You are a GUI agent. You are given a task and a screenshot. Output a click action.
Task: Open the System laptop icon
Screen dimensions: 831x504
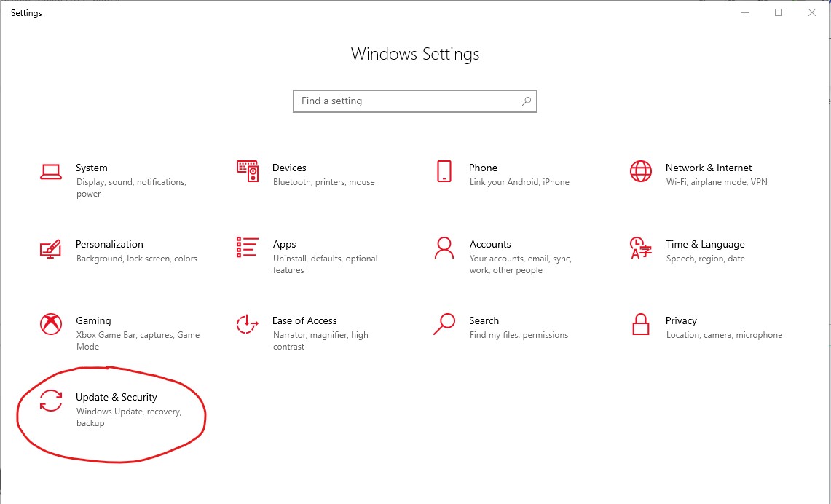tap(51, 172)
